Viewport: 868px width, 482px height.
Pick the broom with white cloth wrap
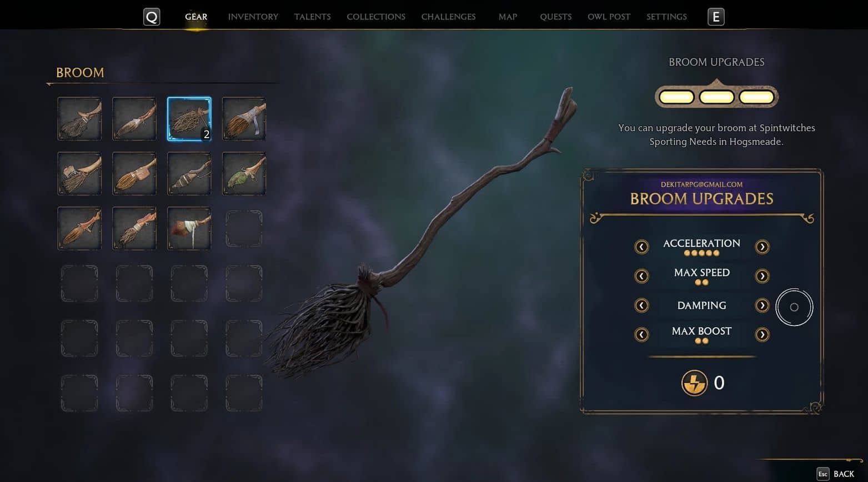[x=189, y=228]
